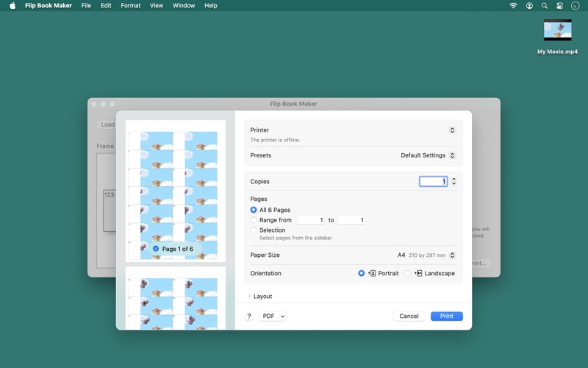Open Spotlight search icon
The height and width of the screenshot is (368, 588).
click(x=544, y=6)
